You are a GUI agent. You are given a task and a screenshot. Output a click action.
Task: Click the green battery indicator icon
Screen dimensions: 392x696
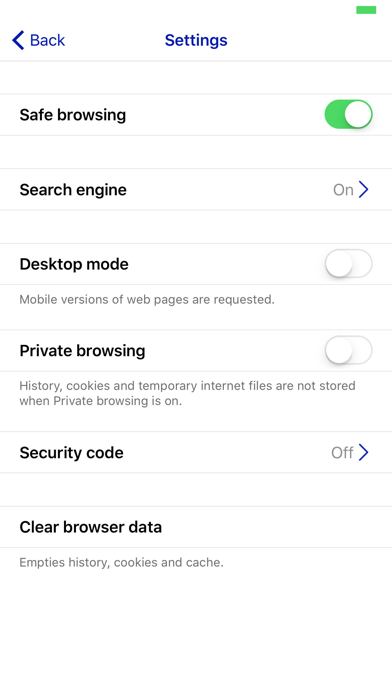(366, 10)
